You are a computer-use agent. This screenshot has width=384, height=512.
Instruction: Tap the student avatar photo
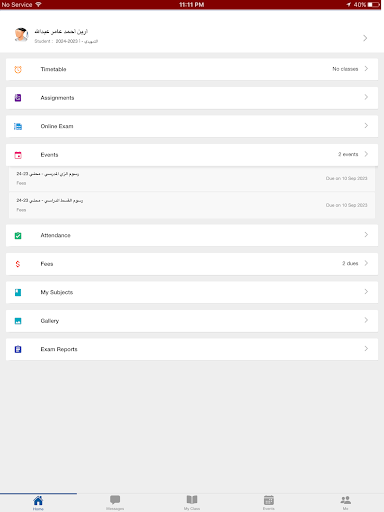[x=21, y=35]
